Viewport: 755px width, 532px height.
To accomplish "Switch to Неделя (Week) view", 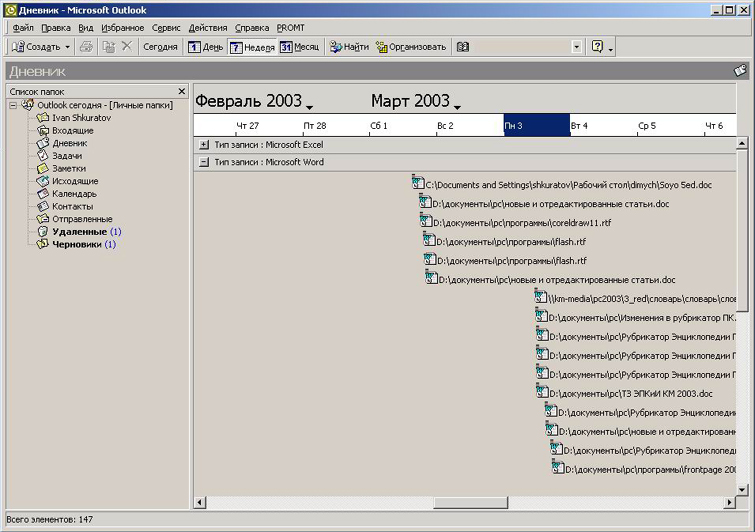I will 252,47.
